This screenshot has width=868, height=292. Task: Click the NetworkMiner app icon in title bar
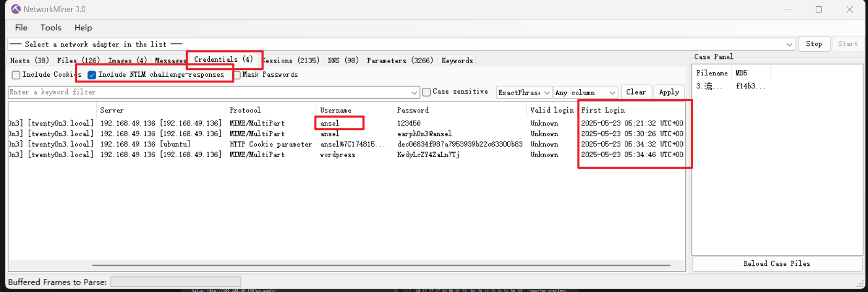[x=16, y=9]
